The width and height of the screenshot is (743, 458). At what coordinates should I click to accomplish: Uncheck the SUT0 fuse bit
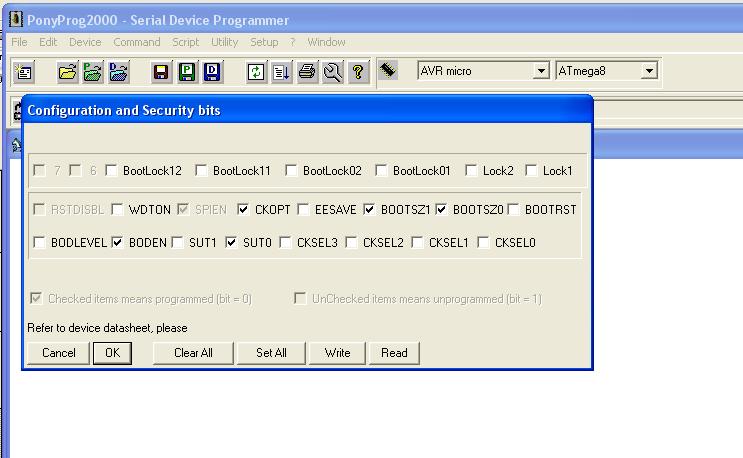[x=231, y=242]
